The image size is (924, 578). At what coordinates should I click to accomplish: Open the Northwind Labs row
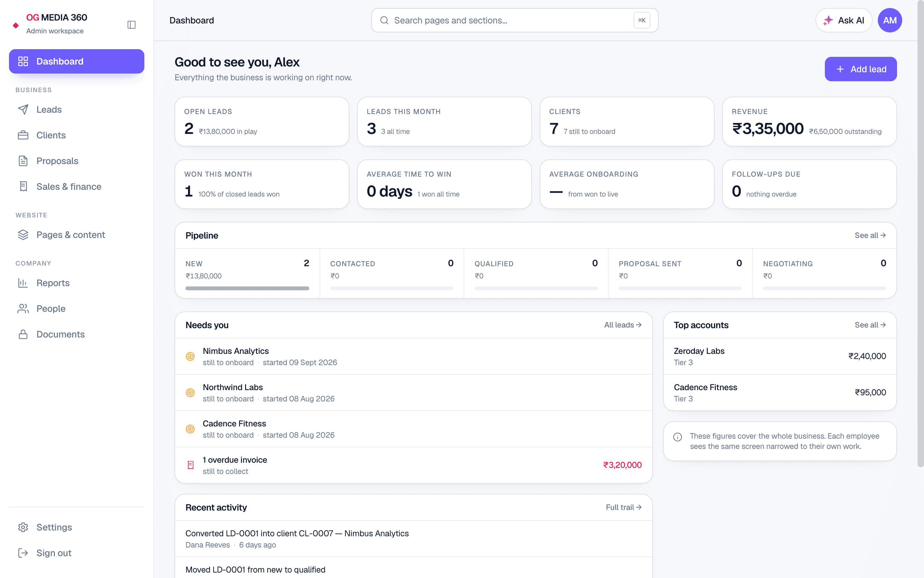(414, 393)
